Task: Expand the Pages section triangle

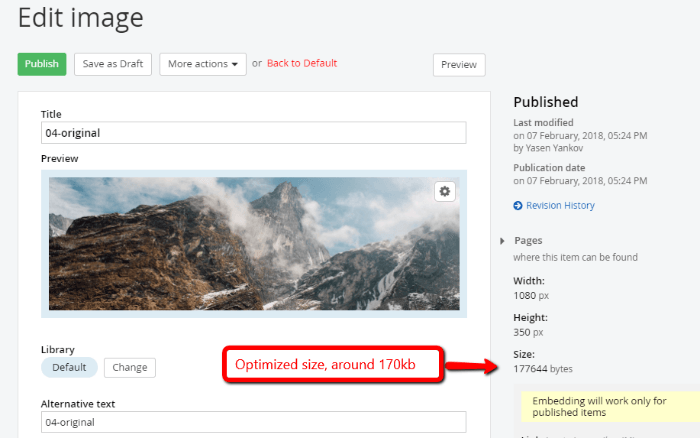Action: 502,241
